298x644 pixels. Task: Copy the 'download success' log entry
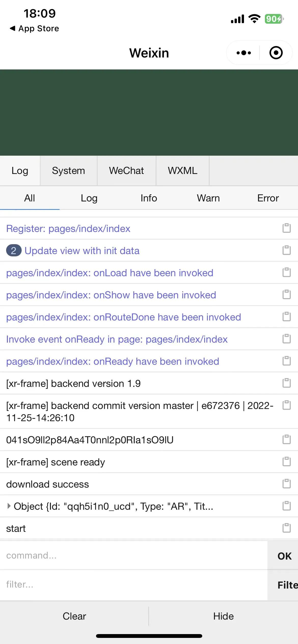coord(287,484)
